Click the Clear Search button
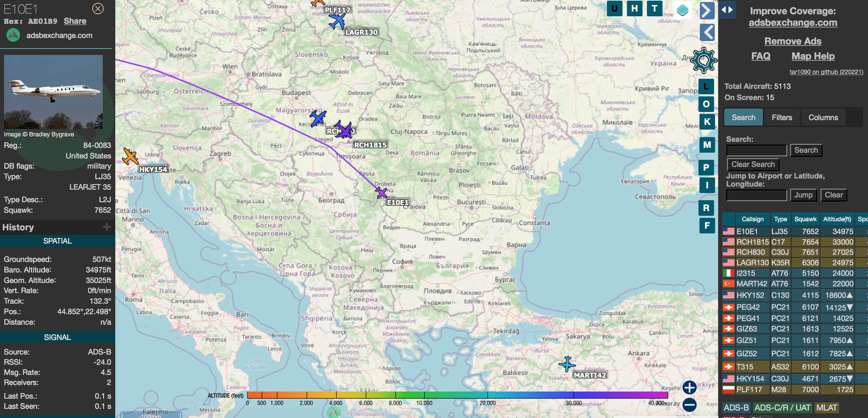Image resolution: width=868 pixels, height=418 pixels. pyautogui.click(x=753, y=164)
